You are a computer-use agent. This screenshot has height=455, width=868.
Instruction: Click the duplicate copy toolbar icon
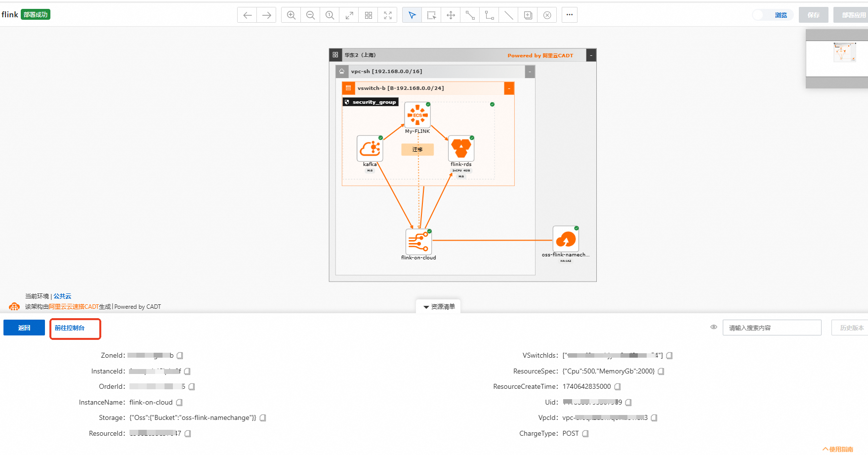click(x=528, y=15)
